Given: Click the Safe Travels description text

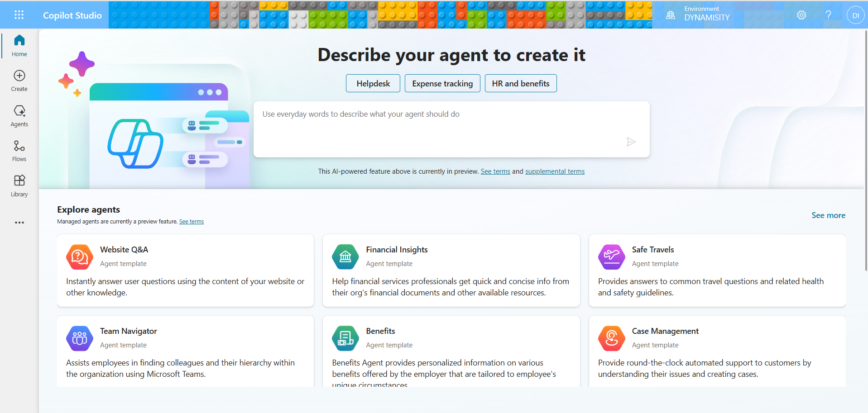Looking at the screenshot, I should click(711, 287).
